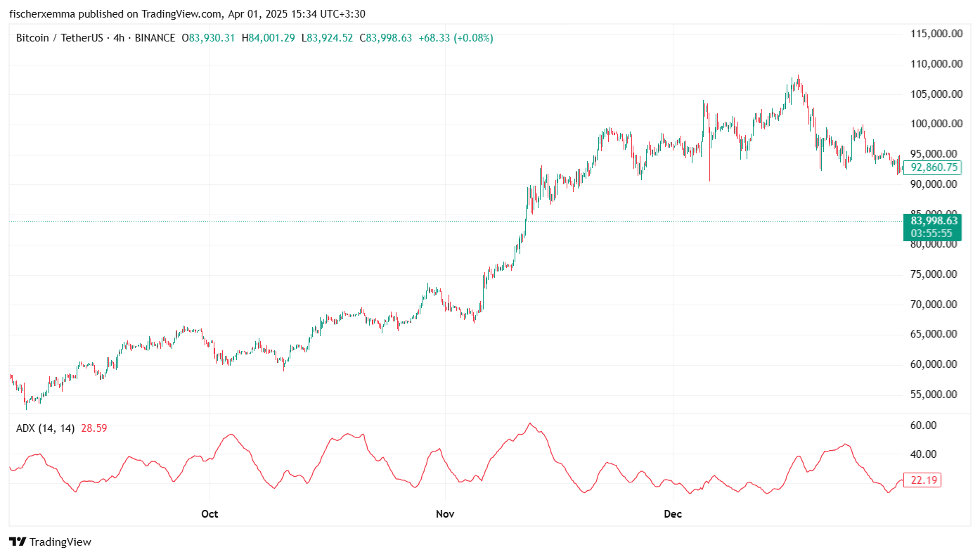
Task: Click the 115,000.00 price scale label
Action: pos(931,34)
